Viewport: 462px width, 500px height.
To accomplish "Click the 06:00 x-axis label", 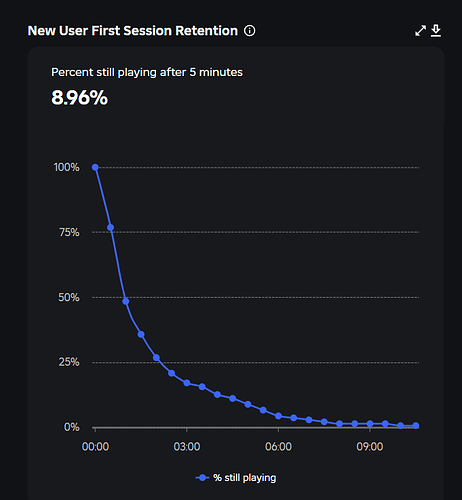I will [278, 447].
